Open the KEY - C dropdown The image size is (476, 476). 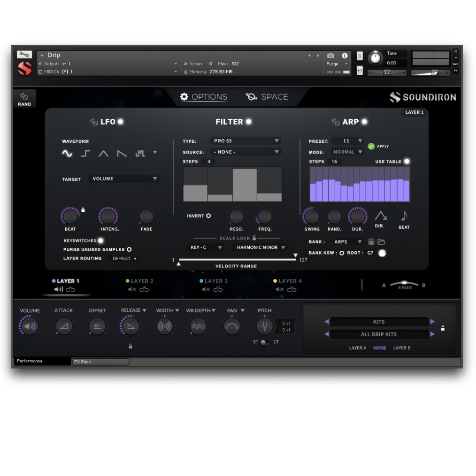[205, 247]
